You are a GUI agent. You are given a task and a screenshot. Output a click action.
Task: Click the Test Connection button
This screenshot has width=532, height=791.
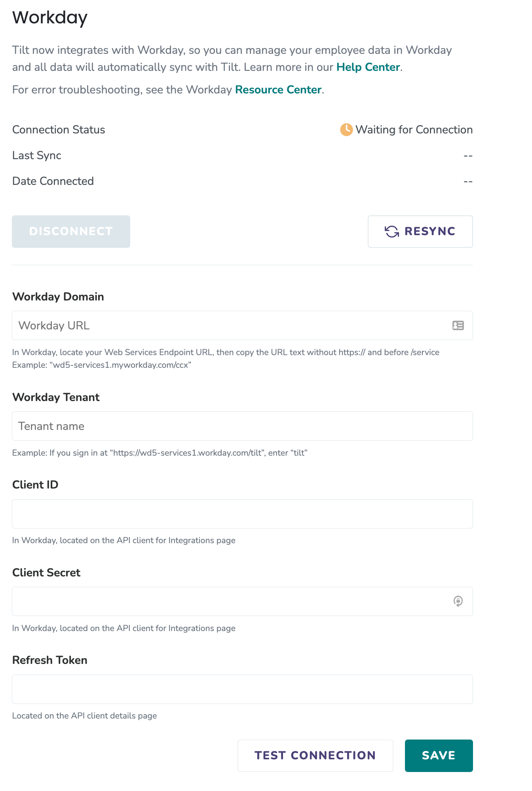point(315,755)
